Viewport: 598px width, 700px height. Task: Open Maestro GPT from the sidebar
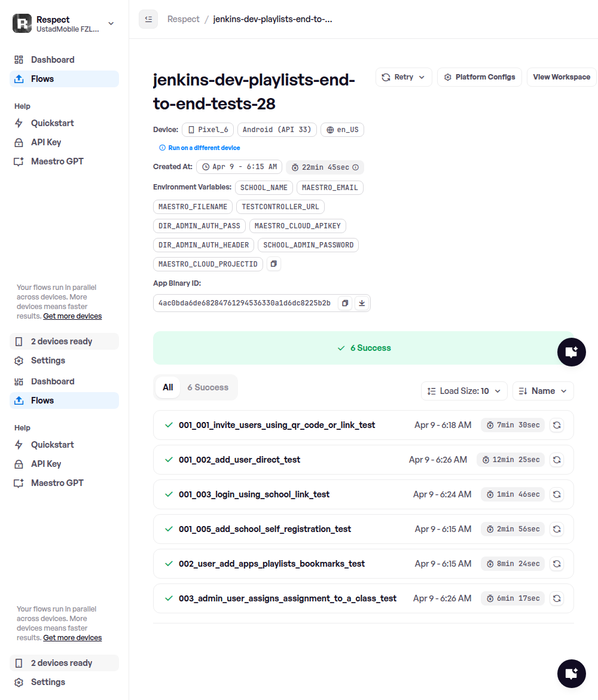[x=57, y=161]
